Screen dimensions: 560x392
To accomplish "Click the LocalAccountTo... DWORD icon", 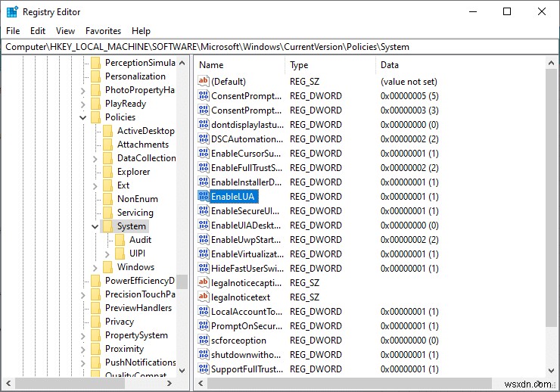I will pyautogui.click(x=204, y=311).
